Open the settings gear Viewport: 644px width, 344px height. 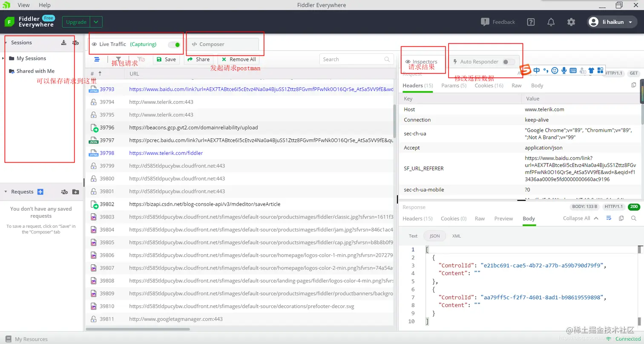pos(571,22)
